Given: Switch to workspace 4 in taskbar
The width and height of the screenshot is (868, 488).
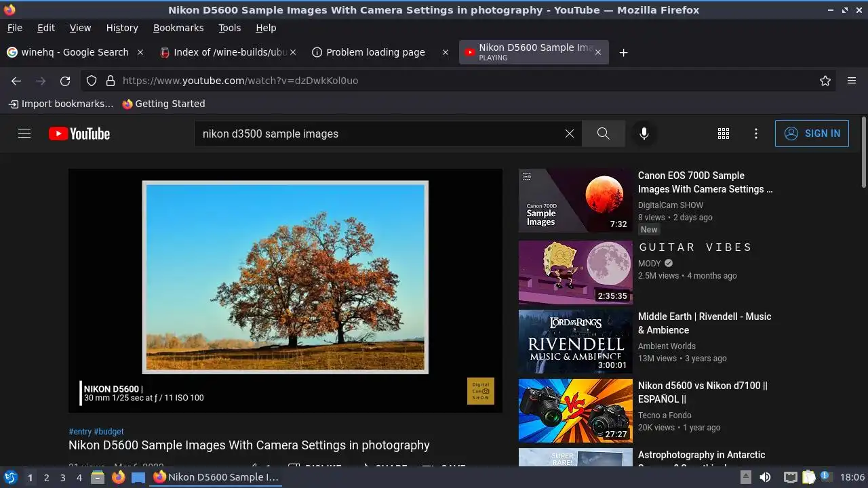Looking at the screenshot, I should [x=79, y=478].
